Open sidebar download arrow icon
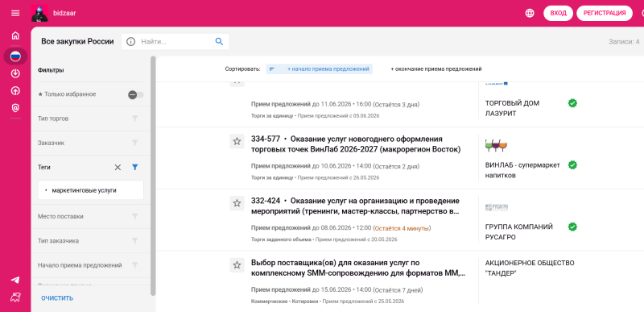Viewport: 644px width, 312px height. point(15,74)
